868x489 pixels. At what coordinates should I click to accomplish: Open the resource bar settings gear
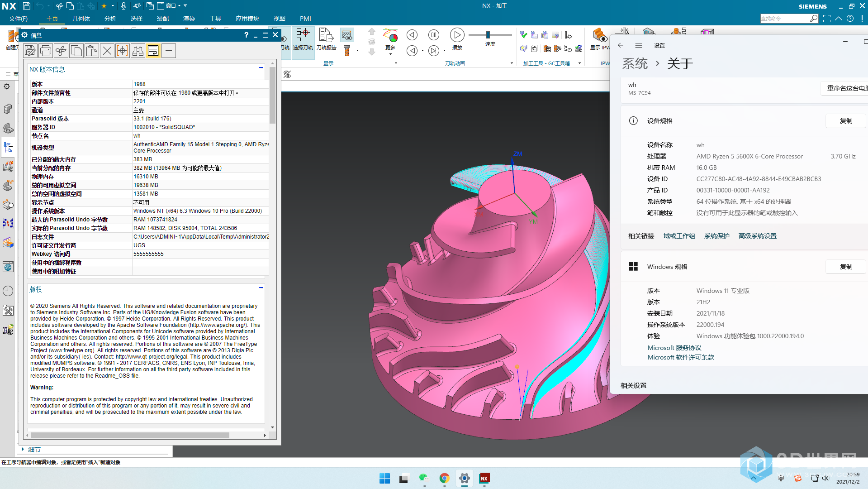[7, 86]
